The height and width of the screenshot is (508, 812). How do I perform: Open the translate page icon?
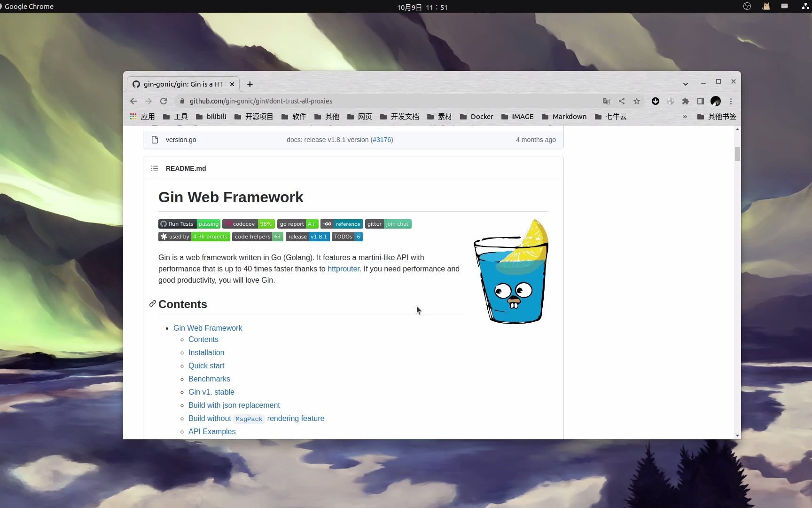tap(607, 101)
